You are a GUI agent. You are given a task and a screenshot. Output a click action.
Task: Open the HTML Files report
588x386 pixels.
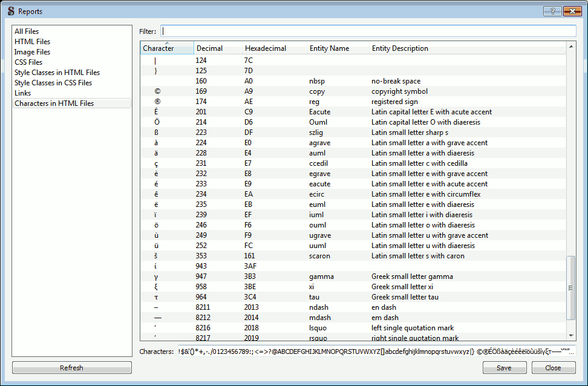[x=32, y=42]
